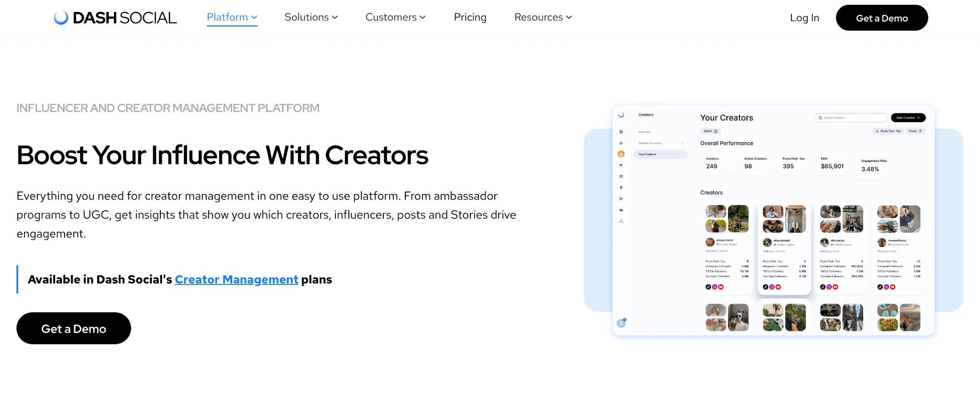Image resolution: width=980 pixels, height=396 pixels.
Task: Click the headset support icon in mockup sidebar
Action: tap(621, 221)
